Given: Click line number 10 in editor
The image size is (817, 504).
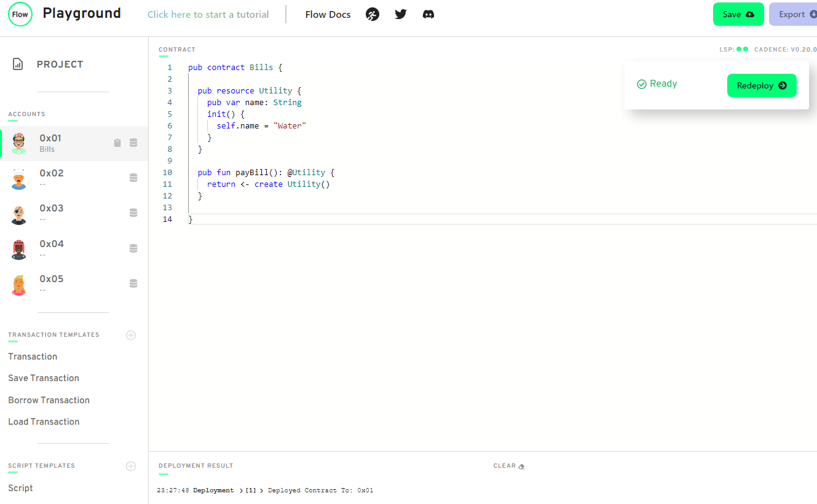Looking at the screenshot, I should (168, 172).
